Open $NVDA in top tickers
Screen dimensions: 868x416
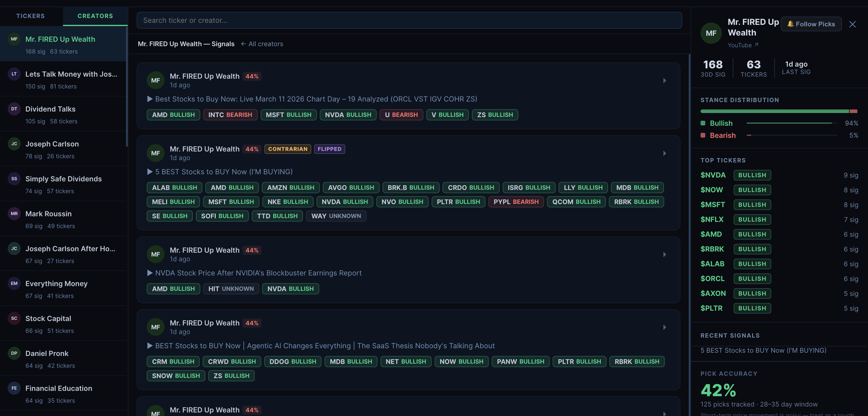713,175
